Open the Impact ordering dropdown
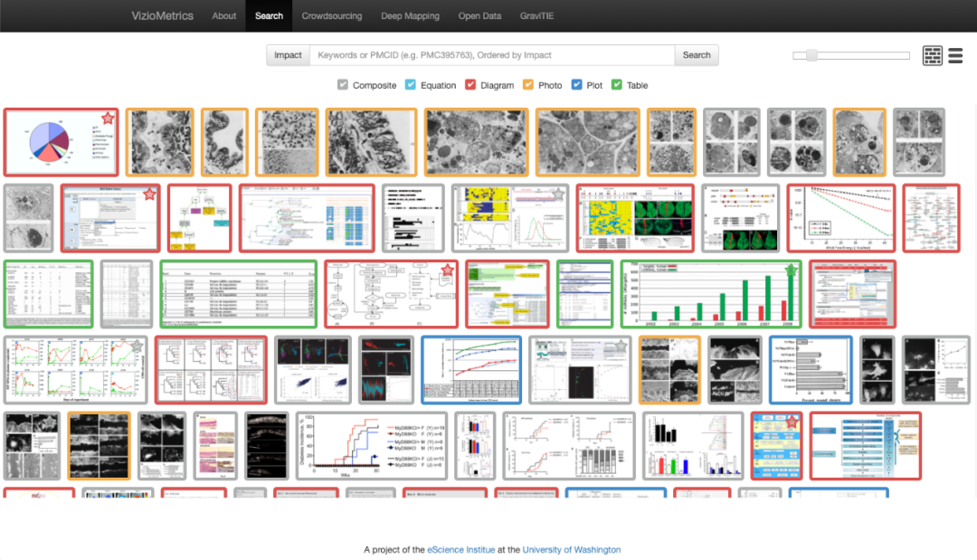The height and width of the screenshot is (560, 977). pyautogui.click(x=288, y=55)
